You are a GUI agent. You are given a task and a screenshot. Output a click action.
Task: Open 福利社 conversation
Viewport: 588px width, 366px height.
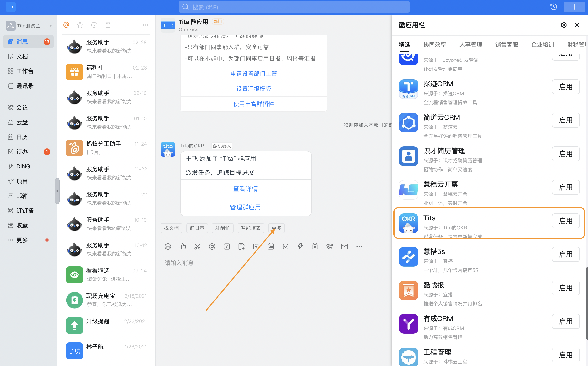tap(106, 72)
